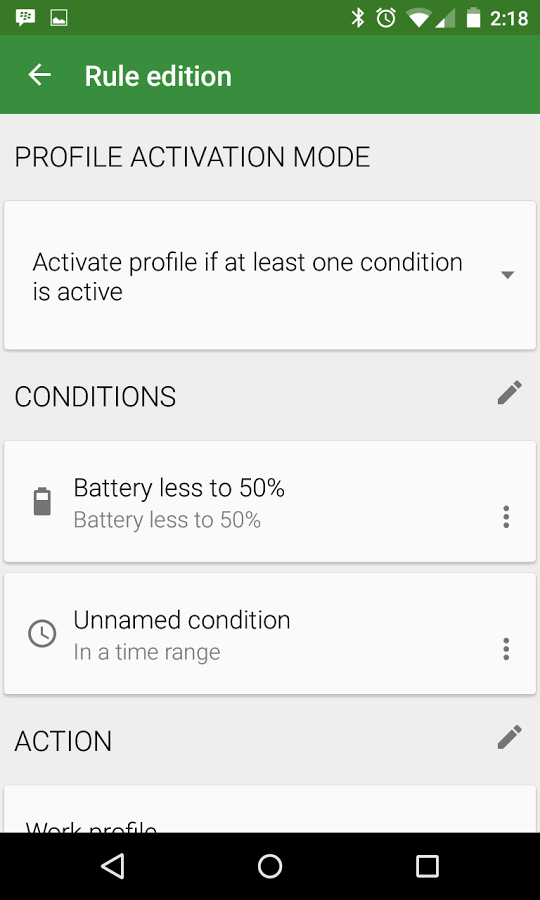Open the Unnamed condition card

pyautogui.click(x=270, y=634)
